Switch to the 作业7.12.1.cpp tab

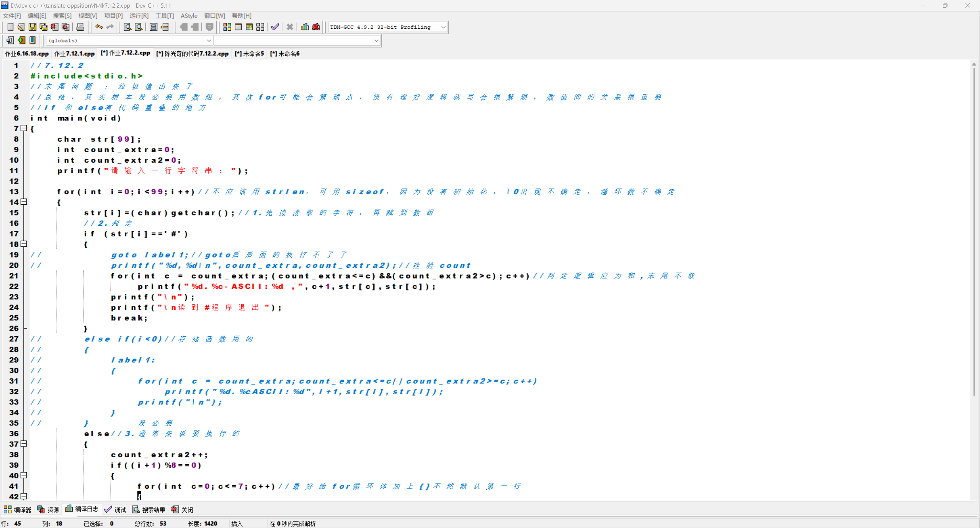pyautogui.click(x=74, y=54)
